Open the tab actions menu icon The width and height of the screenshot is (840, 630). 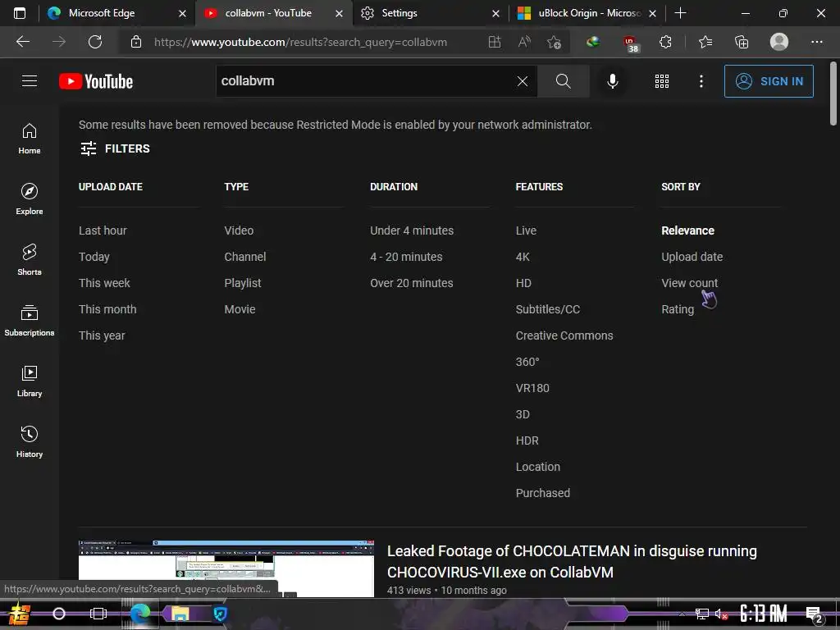20,13
